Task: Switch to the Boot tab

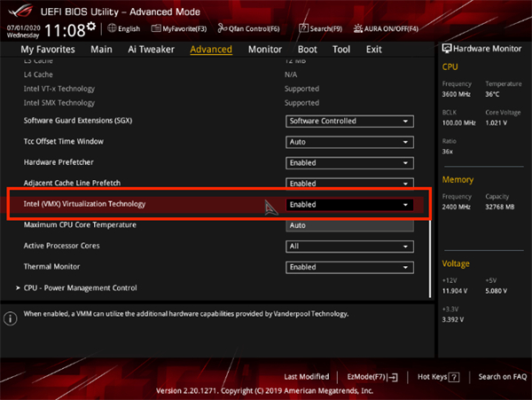Action: pyautogui.click(x=307, y=50)
